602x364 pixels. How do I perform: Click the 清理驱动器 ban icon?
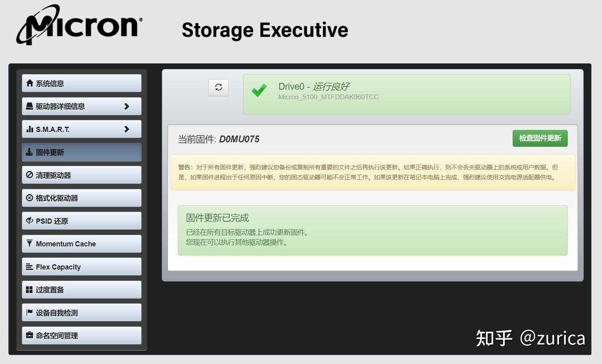tap(30, 175)
